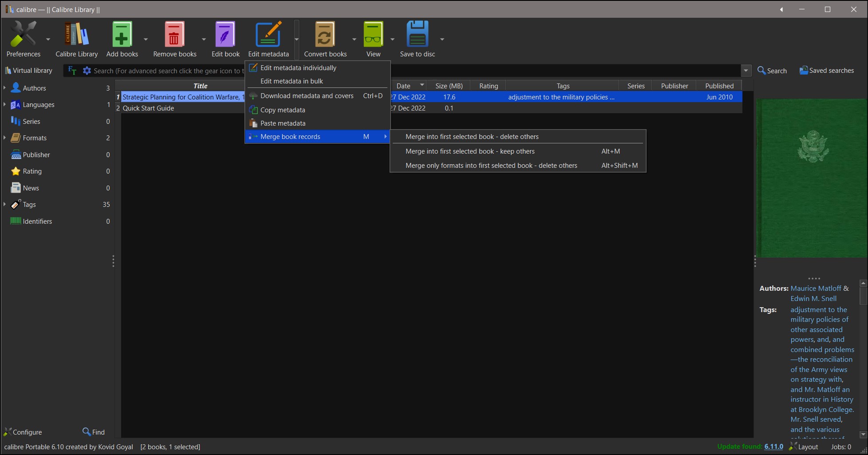Open Save to disc dropdown arrow
Viewport: 868px width, 455px height.
442,40
